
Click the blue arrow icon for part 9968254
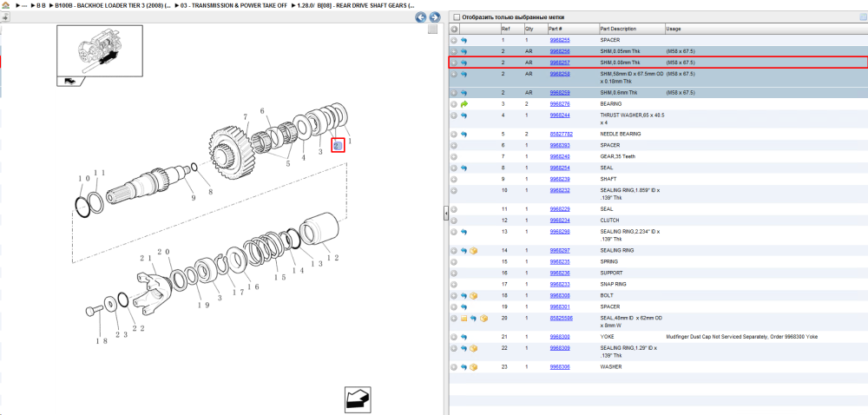(464, 168)
